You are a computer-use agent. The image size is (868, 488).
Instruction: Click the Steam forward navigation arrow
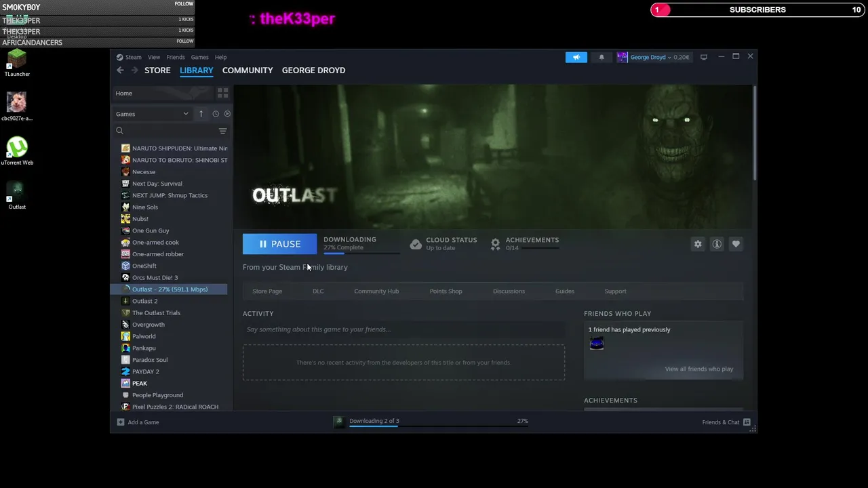134,70
